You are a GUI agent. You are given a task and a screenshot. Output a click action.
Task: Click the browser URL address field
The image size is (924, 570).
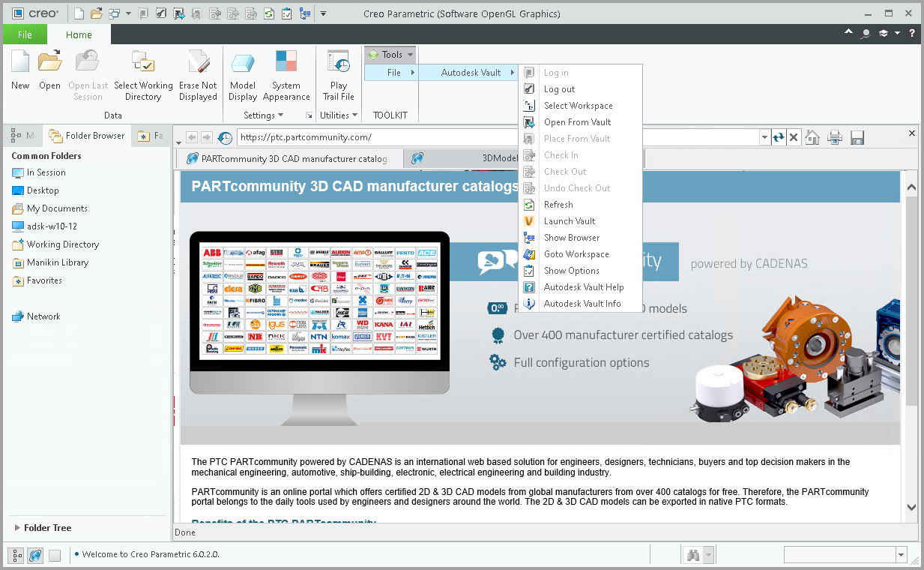(x=498, y=137)
